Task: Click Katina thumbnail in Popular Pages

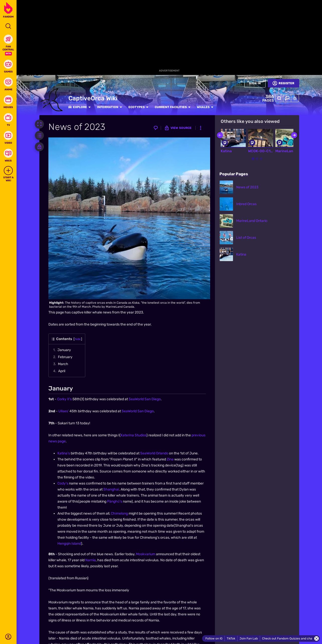Action: (226, 254)
